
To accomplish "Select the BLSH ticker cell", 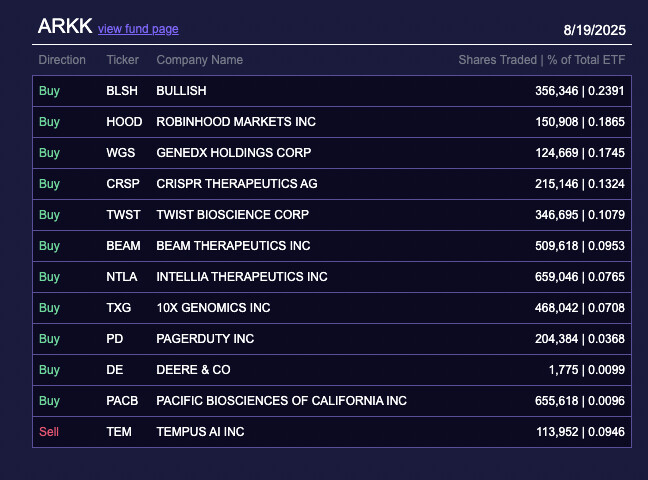I will point(122,91).
